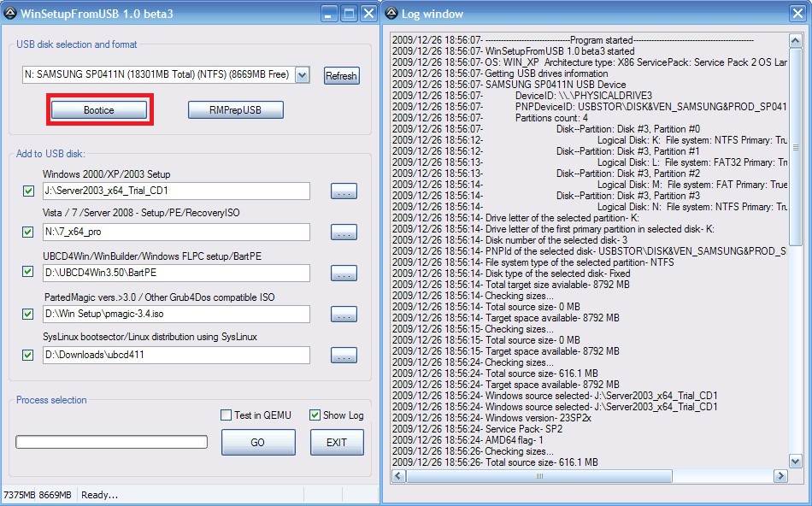Refresh the USB drive list

tap(341, 76)
